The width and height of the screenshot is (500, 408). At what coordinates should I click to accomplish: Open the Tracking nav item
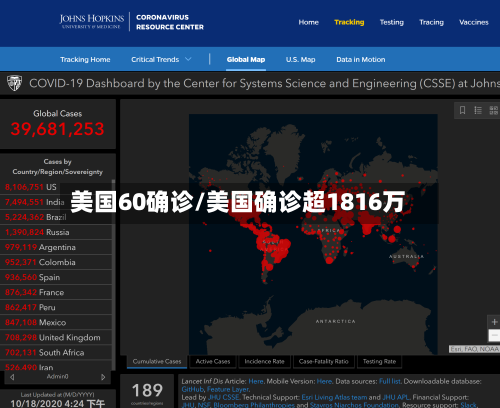349,22
